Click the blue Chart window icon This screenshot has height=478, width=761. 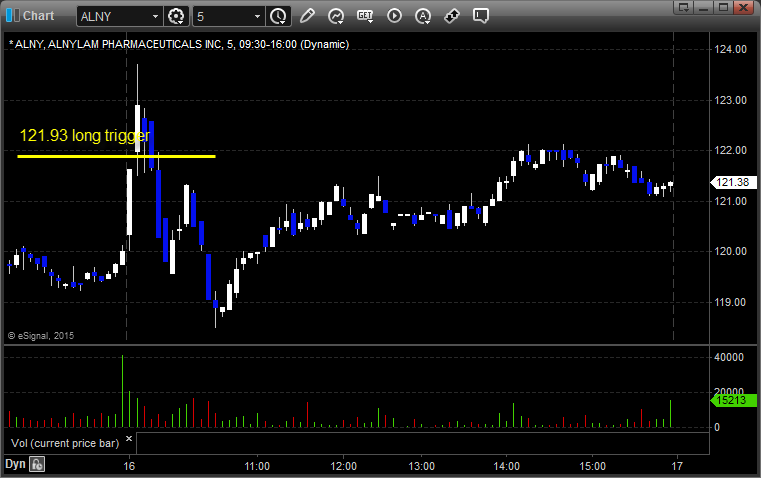tap(13, 16)
